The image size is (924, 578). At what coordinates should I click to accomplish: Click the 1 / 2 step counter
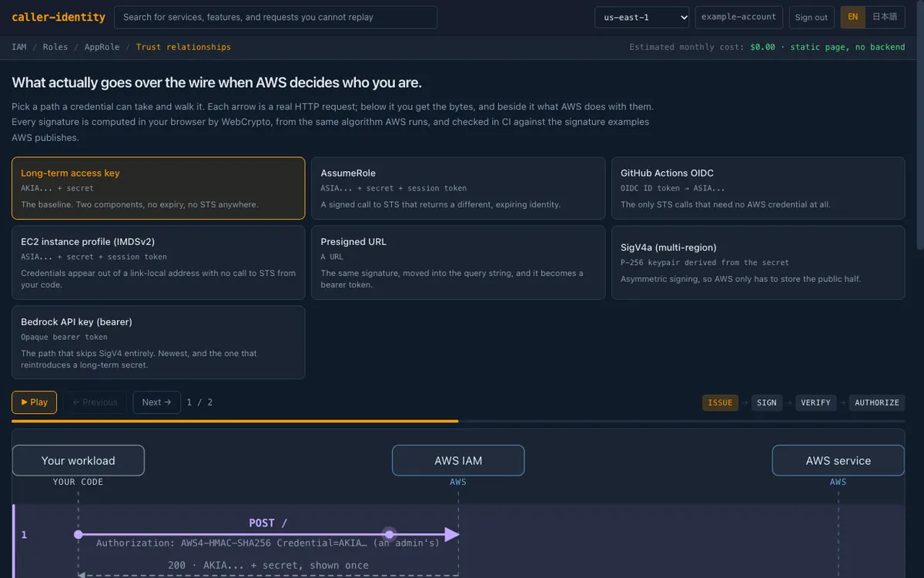pyautogui.click(x=199, y=402)
